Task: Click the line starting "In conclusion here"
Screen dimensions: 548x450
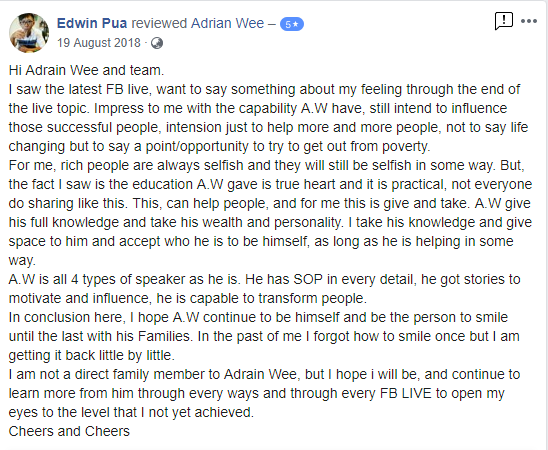Action: coord(258,317)
